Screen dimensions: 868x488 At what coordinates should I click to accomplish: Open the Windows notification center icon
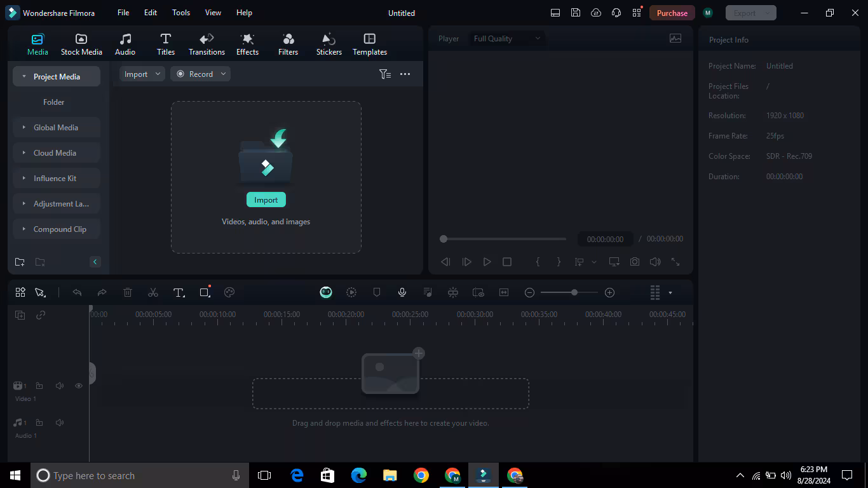[847, 475]
